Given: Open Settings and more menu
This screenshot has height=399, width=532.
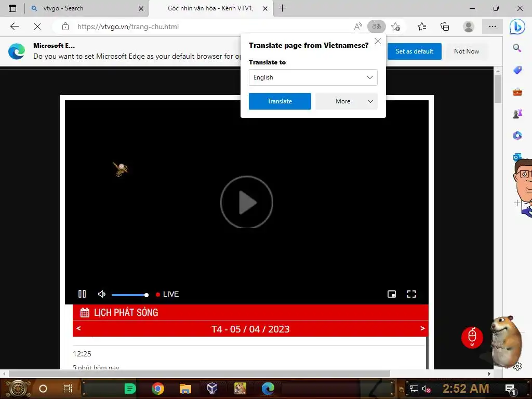Looking at the screenshot, I should click(x=493, y=26).
